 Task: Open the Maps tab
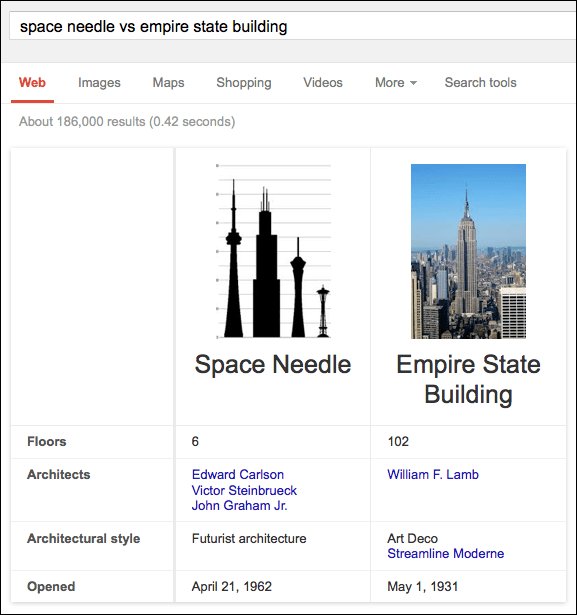click(168, 83)
